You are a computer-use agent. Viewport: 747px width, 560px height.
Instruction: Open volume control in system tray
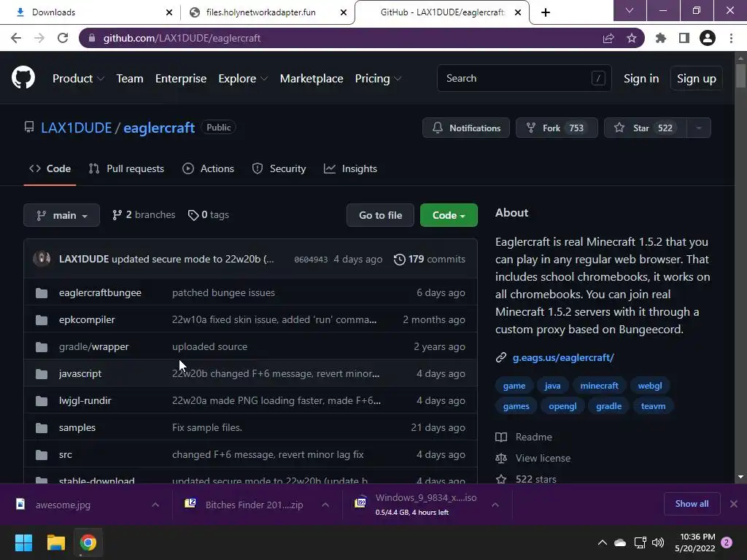click(x=658, y=542)
